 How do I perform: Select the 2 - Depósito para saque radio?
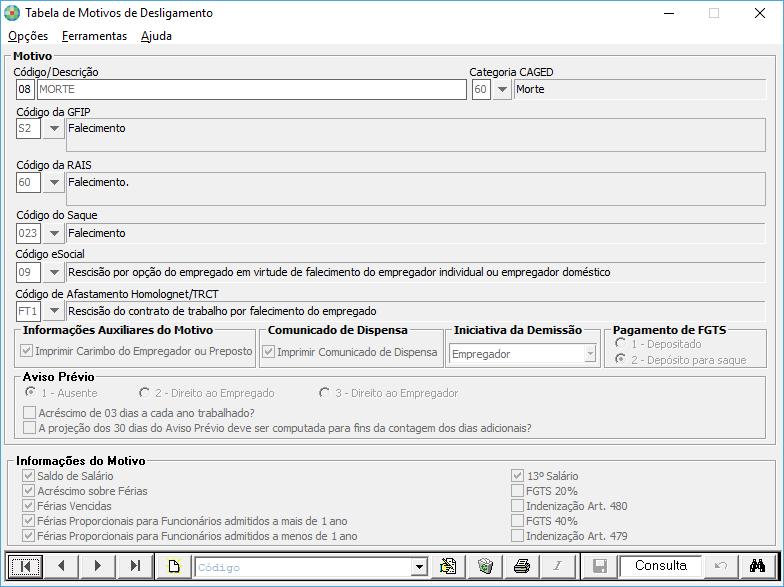click(x=622, y=360)
